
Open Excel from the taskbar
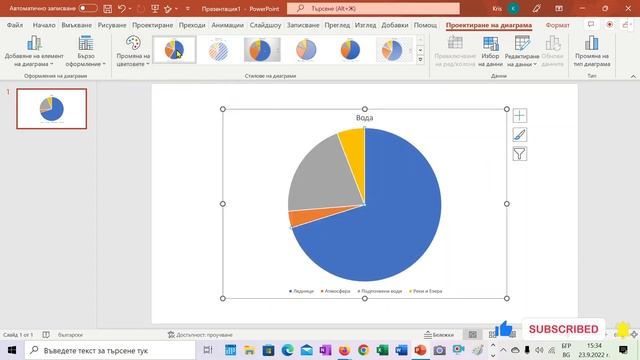382,350
